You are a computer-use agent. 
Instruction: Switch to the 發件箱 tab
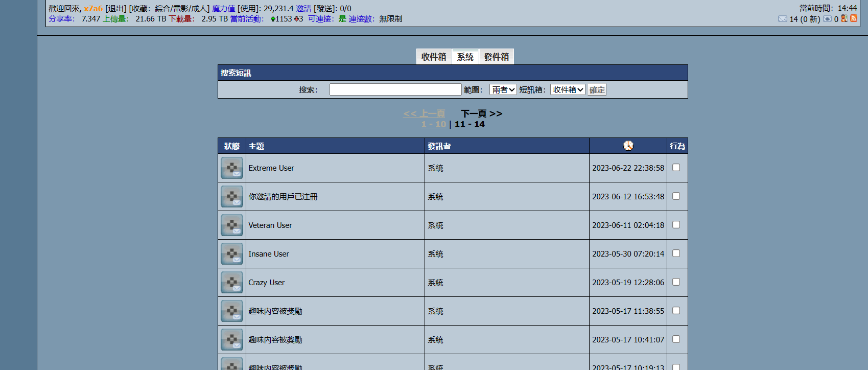496,57
